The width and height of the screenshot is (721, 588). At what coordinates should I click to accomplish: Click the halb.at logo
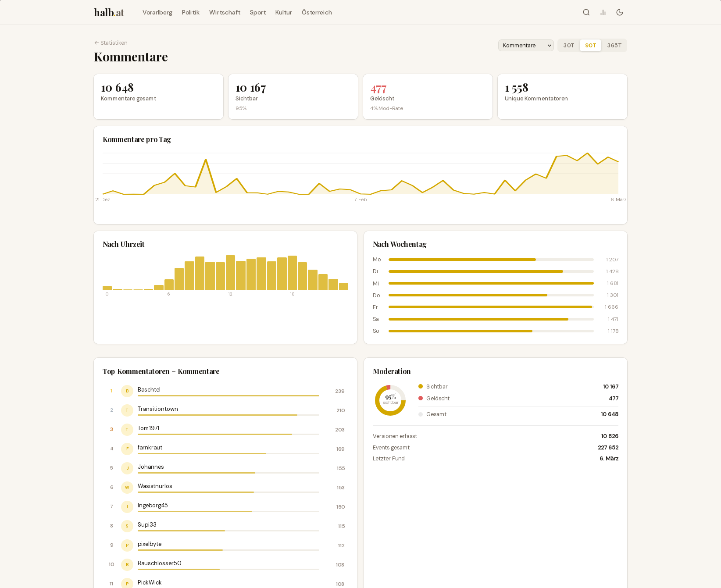[109, 12]
